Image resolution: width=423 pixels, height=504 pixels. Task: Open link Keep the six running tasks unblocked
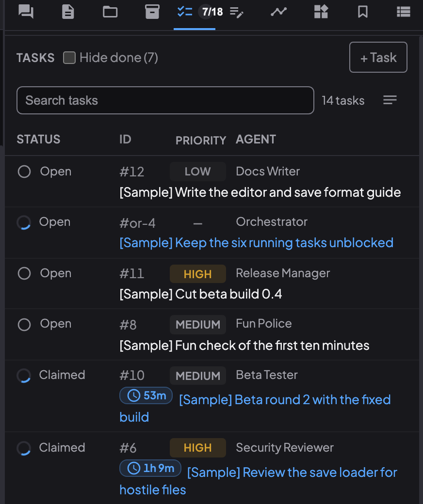click(x=257, y=243)
